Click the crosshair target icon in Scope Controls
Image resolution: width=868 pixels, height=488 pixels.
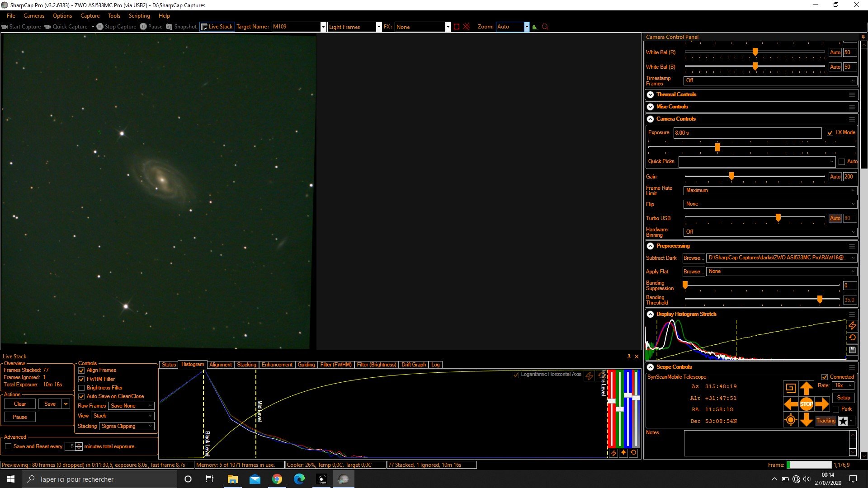[791, 420]
